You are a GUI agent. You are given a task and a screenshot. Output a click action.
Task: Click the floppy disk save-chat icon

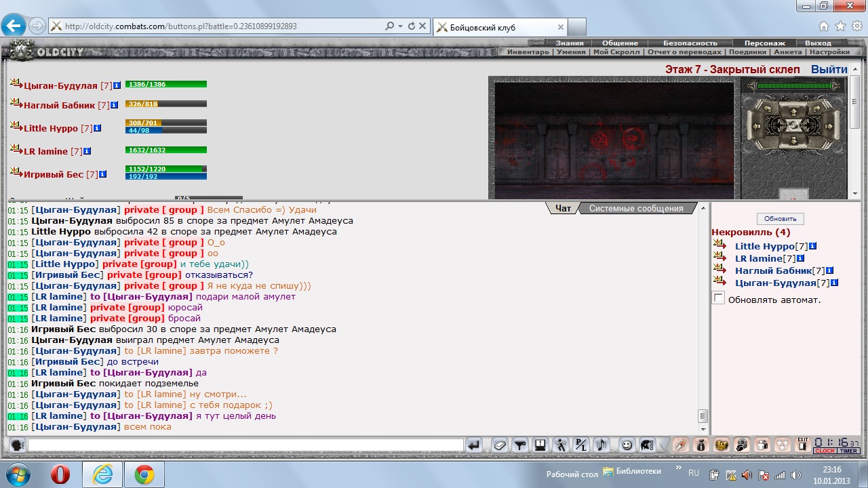click(x=540, y=445)
